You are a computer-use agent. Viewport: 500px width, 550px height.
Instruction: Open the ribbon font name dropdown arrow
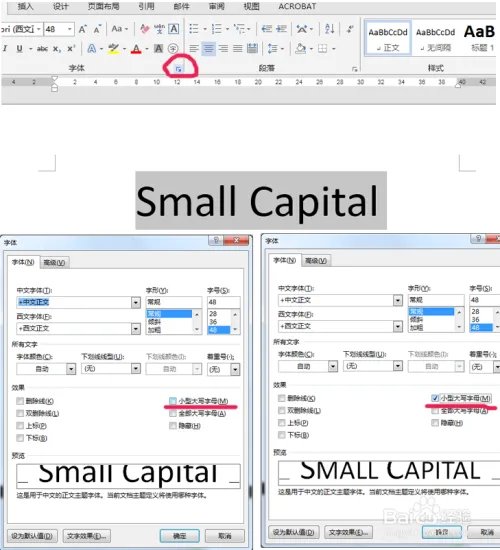39,29
